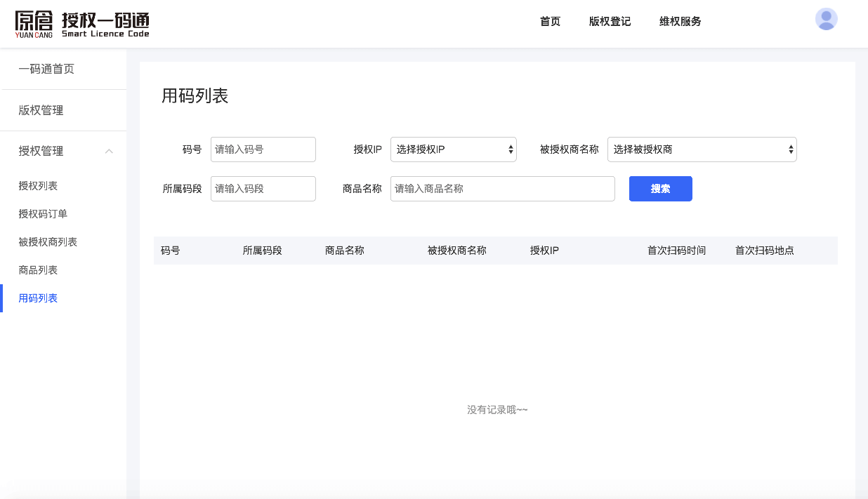This screenshot has width=868, height=499.
Task: Go to 首页 in top navigation
Action: click(550, 22)
